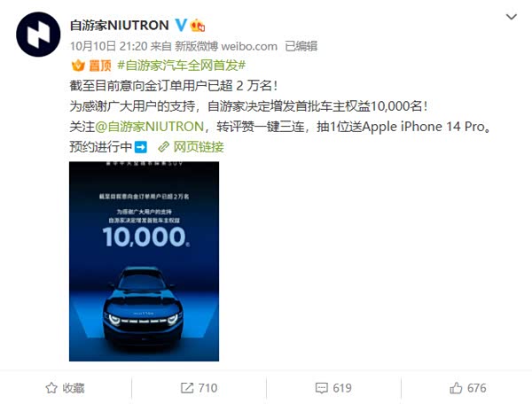Like the post with thumbs-up icon
The width and height of the screenshot is (532, 404).
[x=456, y=388]
